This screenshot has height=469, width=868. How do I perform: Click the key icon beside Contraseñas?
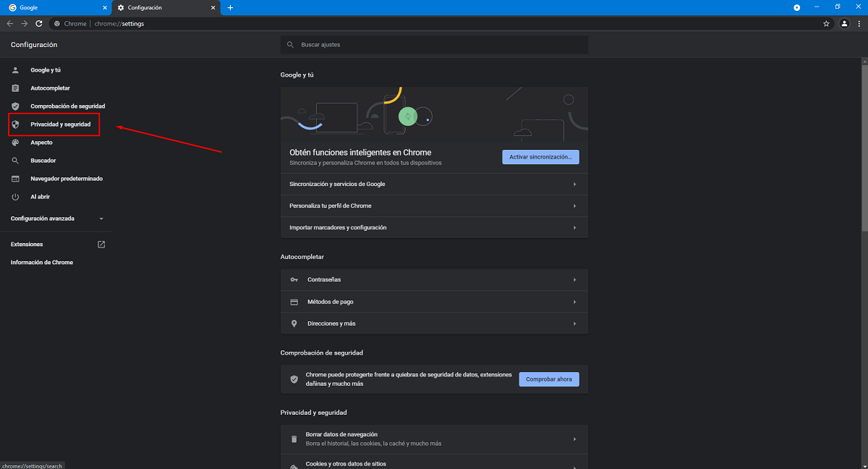click(294, 280)
